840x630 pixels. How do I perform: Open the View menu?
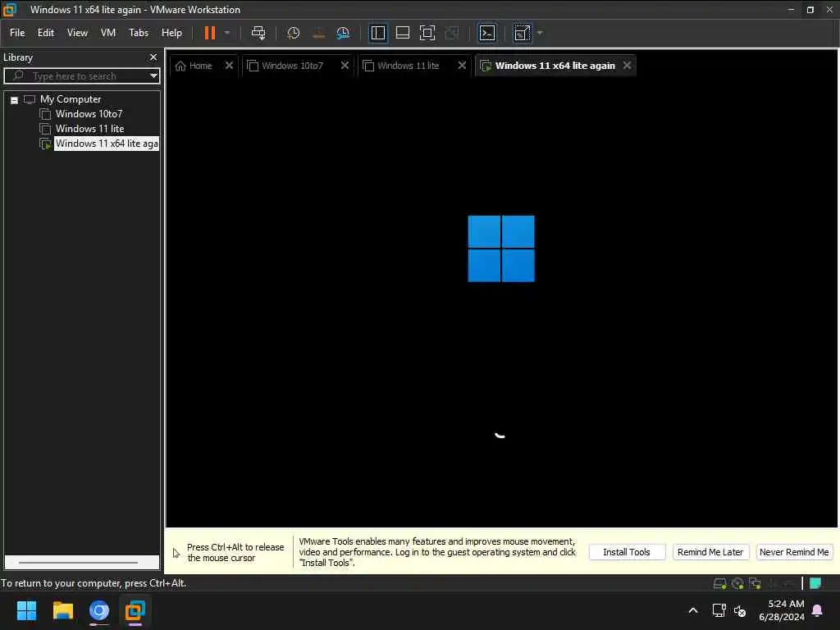[x=77, y=33]
